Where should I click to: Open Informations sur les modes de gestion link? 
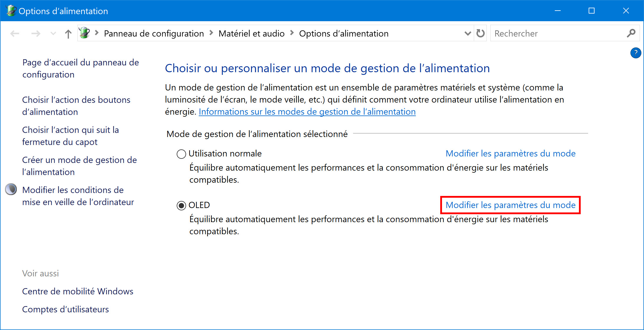pos(307,112)
